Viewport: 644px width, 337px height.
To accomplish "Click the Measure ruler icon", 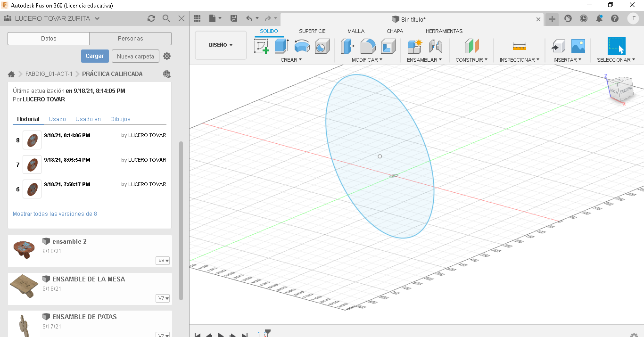I will pos(519,46).
